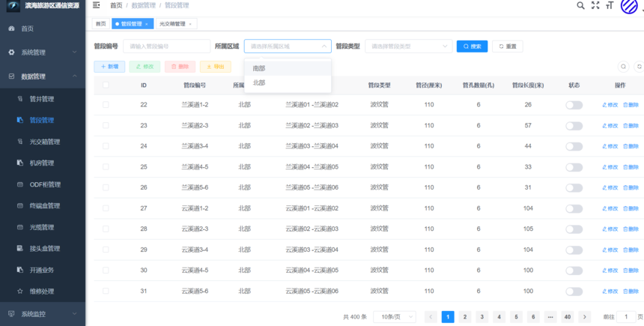Collapse the sidebar with the hamburger icon
This screenshot has height=326, width=644.
tap(96, 5)
